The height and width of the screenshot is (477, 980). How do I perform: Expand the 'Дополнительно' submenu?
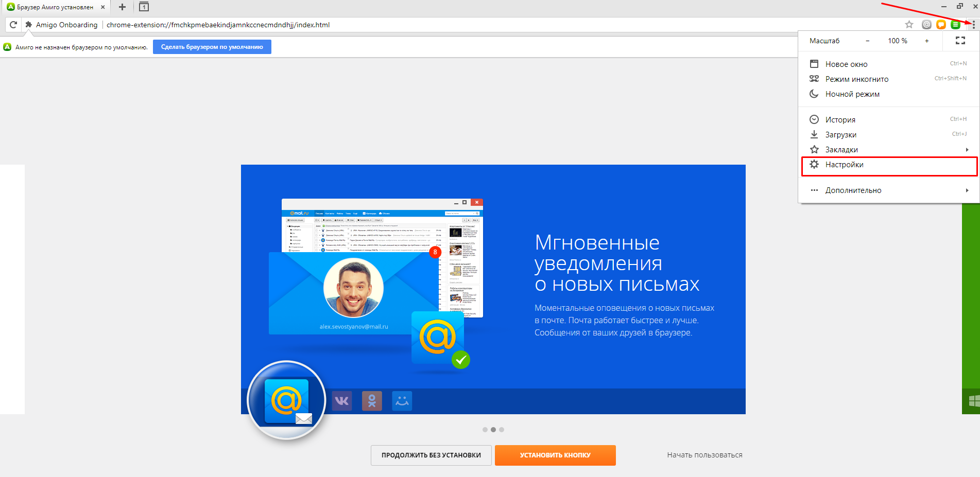pos(889,190)
